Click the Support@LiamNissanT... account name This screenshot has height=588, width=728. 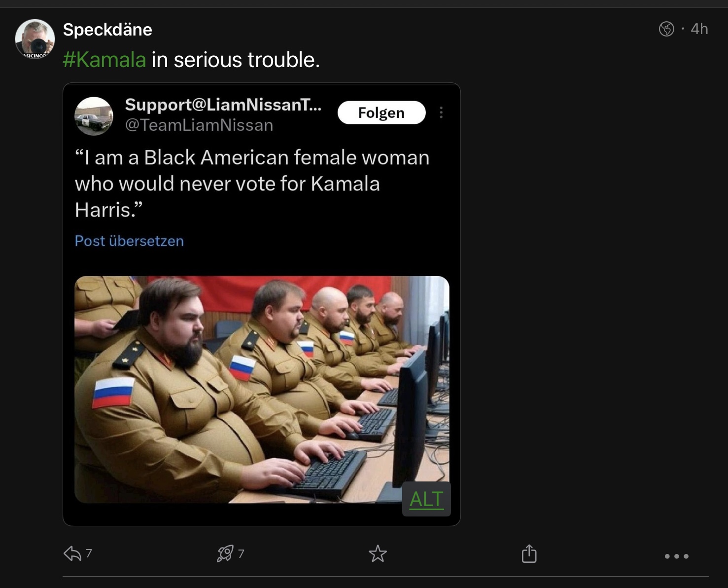tap(223, 105)
